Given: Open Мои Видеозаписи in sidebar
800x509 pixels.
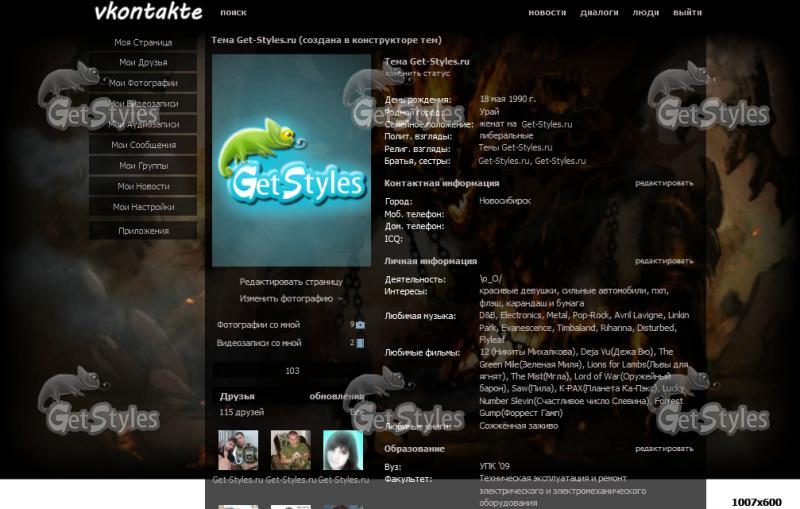Looking at the screenshot, I should [143, 104].
